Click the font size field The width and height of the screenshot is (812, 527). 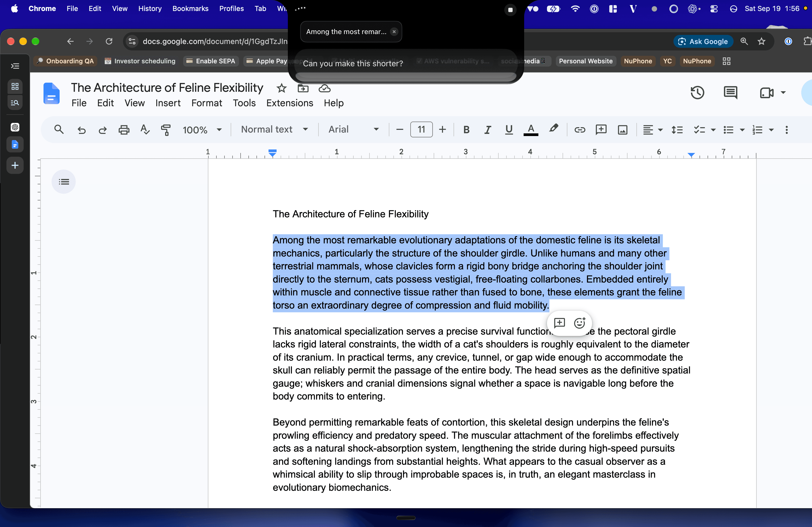coord(421,130)
